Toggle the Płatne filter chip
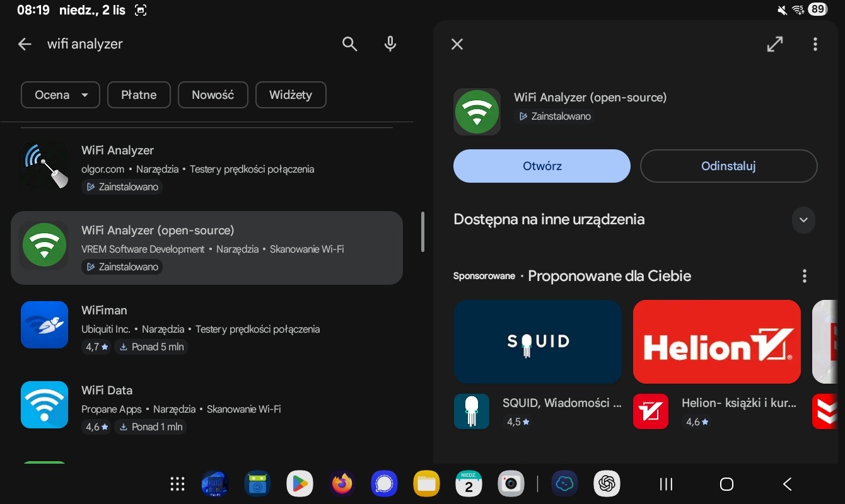Image resolution: width=845 pixels, height=504 pixels. (139, 95)
